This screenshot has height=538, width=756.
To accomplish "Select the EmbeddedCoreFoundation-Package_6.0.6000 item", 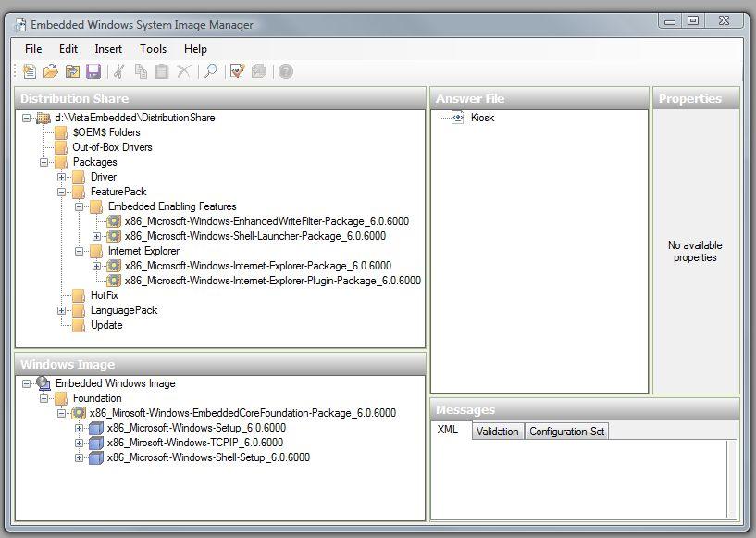I will pyautogui.click(x=242, y=413).
